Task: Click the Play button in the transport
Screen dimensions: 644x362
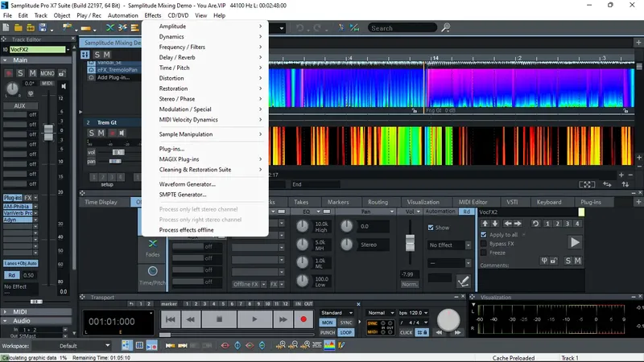Action: pyautogui.click(x=254, y=319)
